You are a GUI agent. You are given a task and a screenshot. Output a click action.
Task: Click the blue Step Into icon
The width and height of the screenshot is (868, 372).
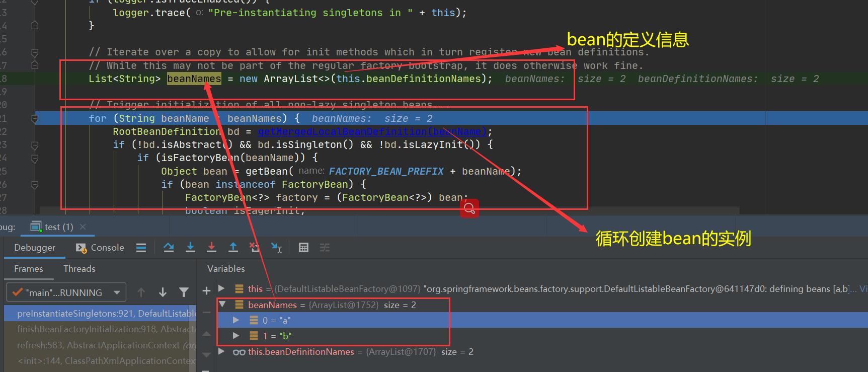(190, 247)
